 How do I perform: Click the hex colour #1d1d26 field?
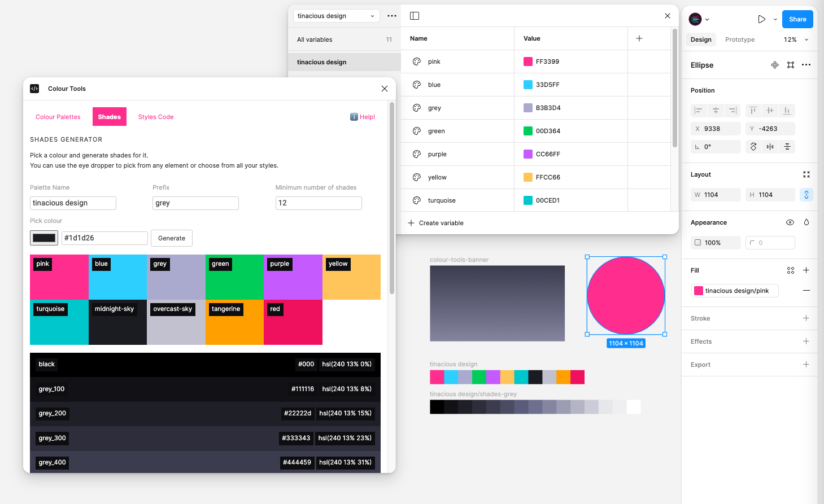tap(104, 238)
